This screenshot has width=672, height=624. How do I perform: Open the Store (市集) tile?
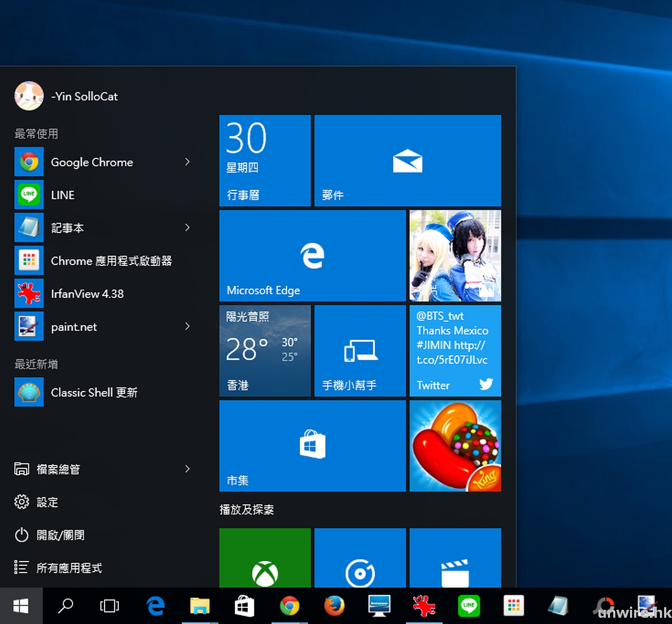click(x=312, y=446)
